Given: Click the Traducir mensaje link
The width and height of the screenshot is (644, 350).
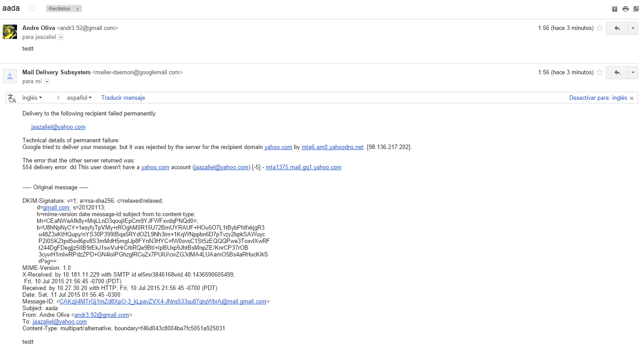Looking at the screenshot, I should tap(123, 98).
